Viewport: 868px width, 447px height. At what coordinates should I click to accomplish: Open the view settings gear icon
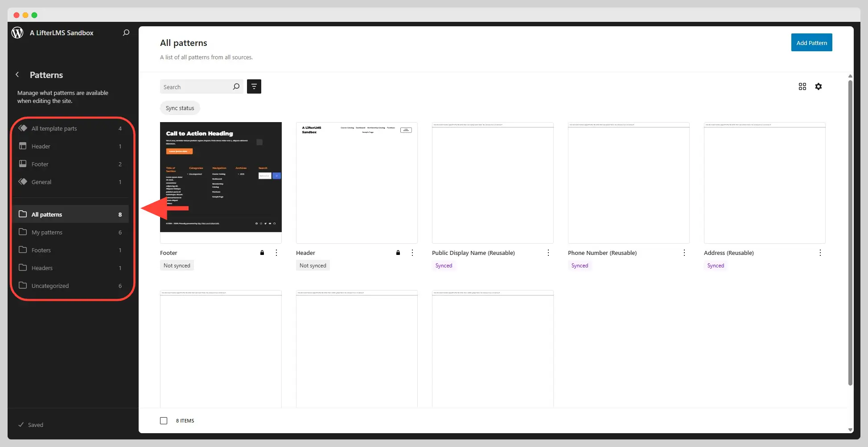pos(819,86)
